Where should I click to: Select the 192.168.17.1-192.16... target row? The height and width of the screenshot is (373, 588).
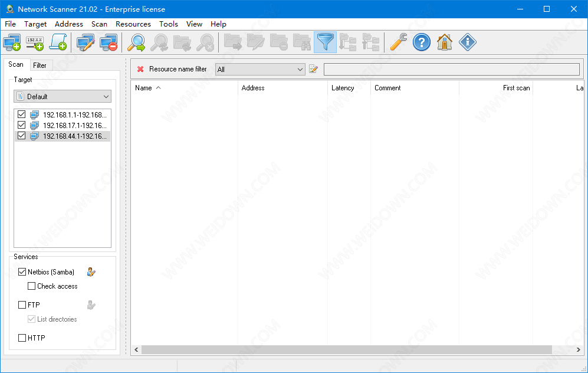click(63, 125)
